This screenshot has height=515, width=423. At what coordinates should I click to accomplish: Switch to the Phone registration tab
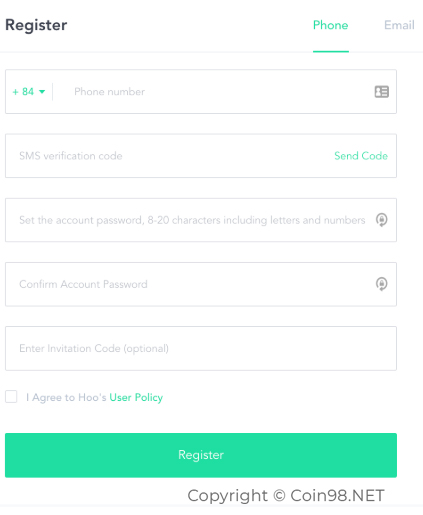click(x=330, y=25)
